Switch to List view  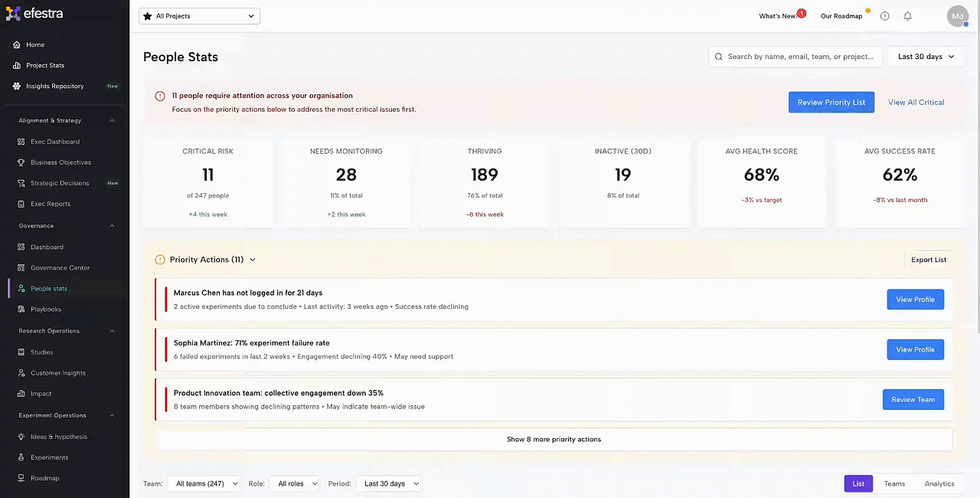coord(858,483)
